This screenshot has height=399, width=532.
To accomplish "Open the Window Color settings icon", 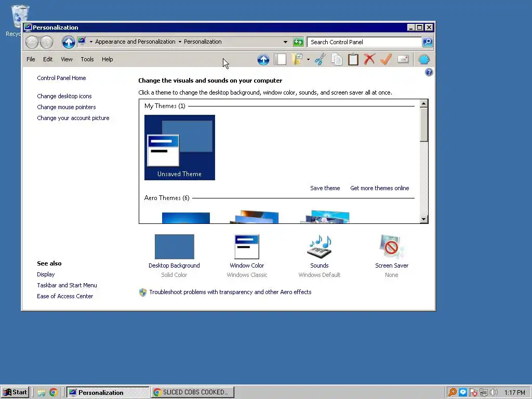I will point(247,247).
